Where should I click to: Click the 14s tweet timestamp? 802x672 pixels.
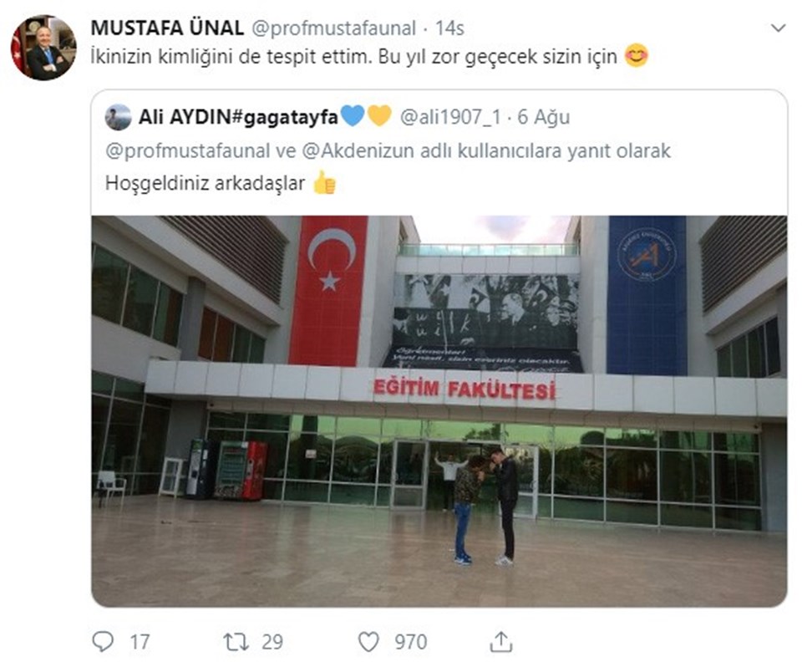point(449,28)
